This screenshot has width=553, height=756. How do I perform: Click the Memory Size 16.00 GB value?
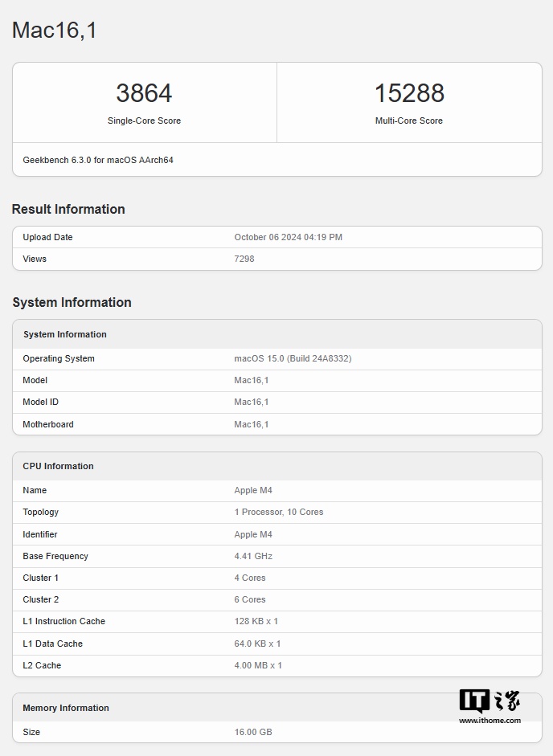253,732
